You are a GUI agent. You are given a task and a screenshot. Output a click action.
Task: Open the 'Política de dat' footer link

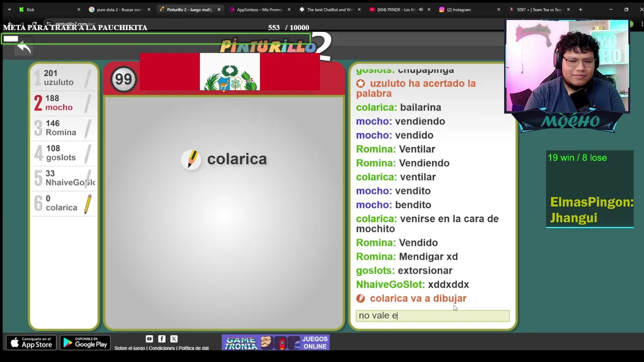194,348
